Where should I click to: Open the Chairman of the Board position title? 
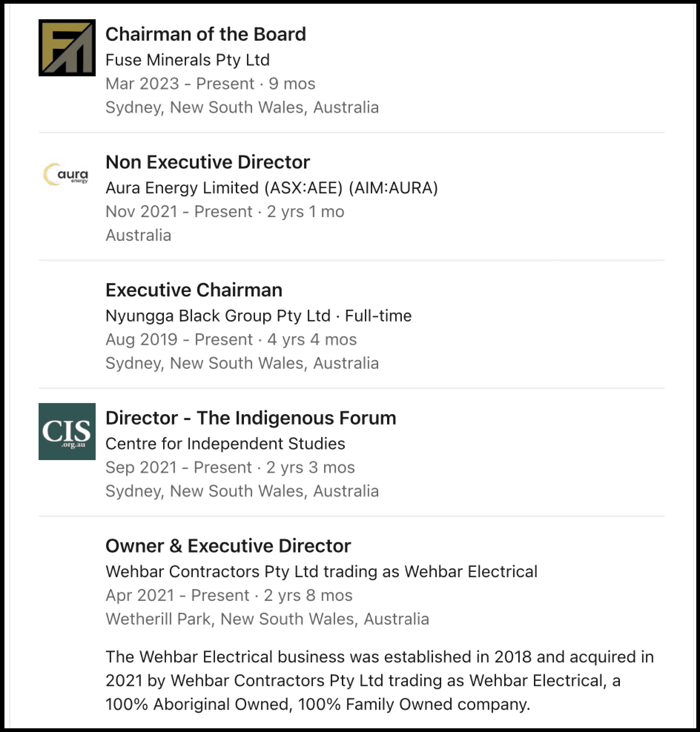[x=206, y=34]
